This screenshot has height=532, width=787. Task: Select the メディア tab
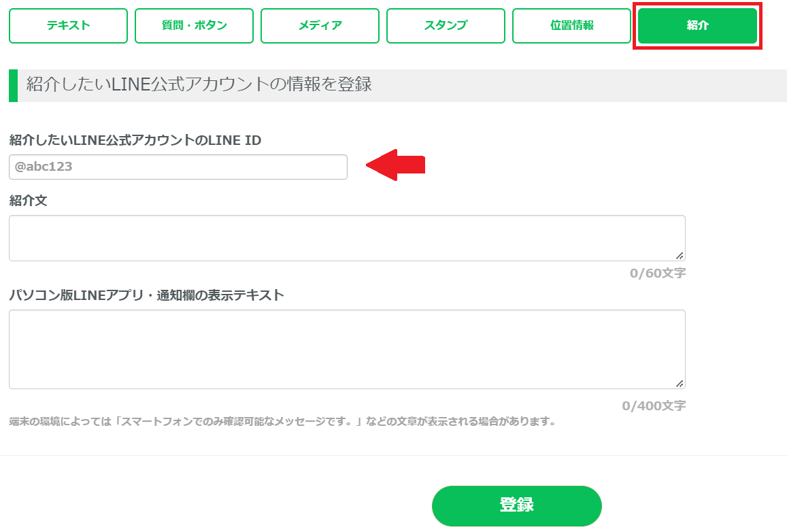(320, 26)
